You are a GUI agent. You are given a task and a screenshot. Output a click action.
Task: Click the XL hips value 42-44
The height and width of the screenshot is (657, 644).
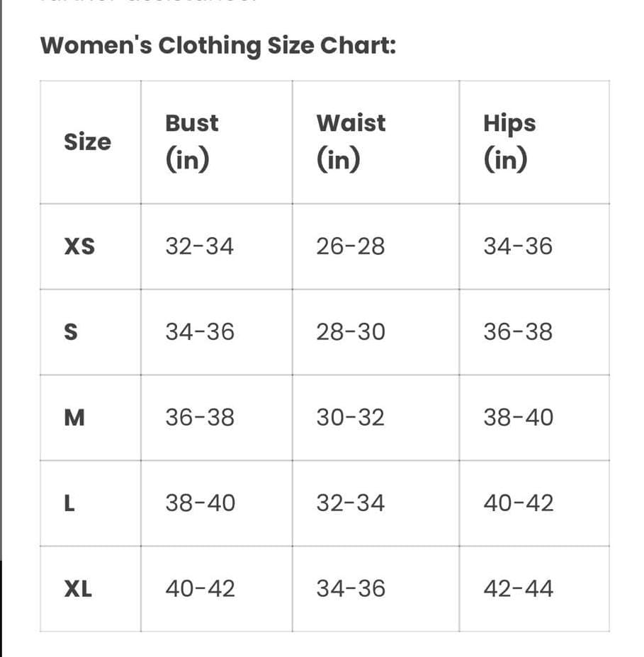point(518,589)
